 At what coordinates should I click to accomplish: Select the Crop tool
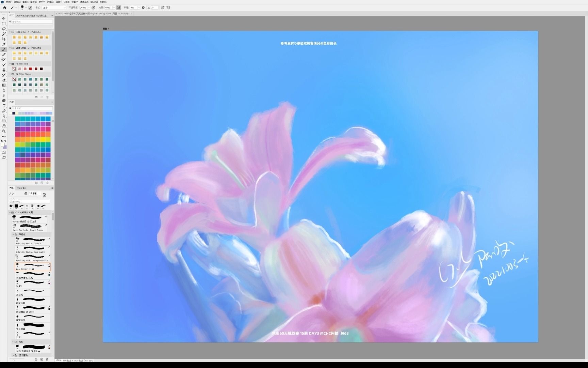(4, 39)
